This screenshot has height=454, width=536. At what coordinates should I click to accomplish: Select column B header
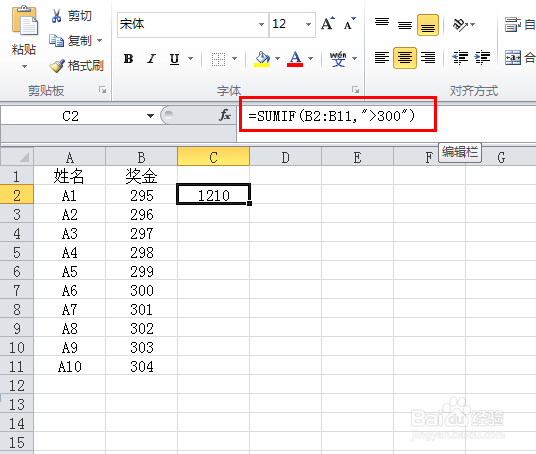coord(142,157)
